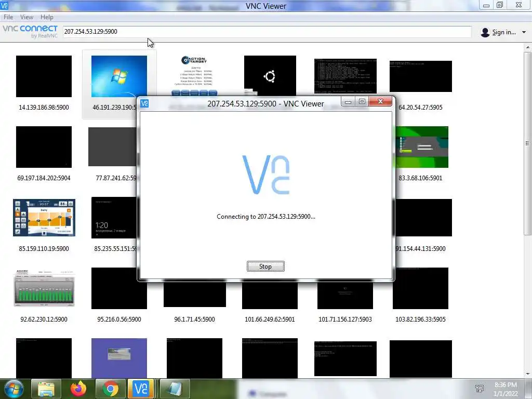Select the purple desktop thumbnail in bottom row
532x399 pixels.
[119, 357]
